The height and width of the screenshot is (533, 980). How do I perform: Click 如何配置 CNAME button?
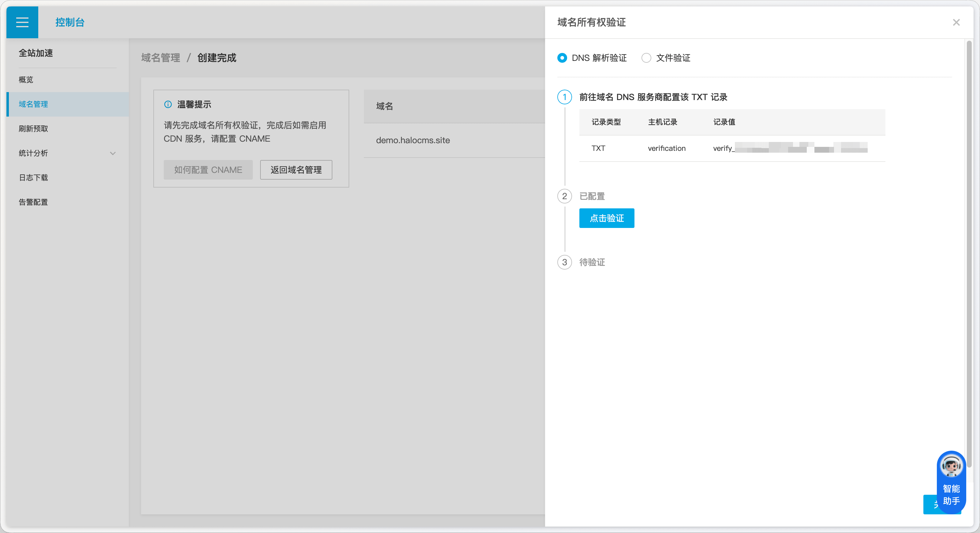pyautogui.click(x=208, y=170)
